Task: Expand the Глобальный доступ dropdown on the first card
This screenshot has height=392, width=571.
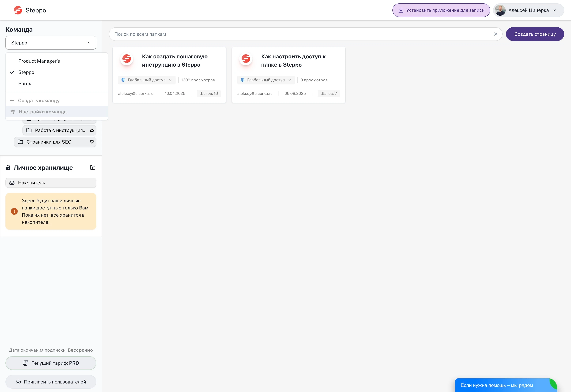Action: [x=171, y=80]
